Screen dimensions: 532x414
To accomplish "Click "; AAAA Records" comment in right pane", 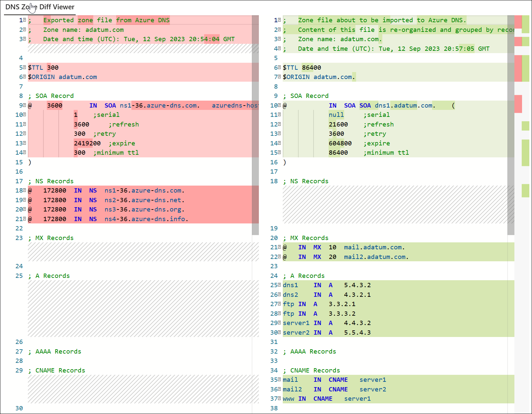I will click(310, 352).
